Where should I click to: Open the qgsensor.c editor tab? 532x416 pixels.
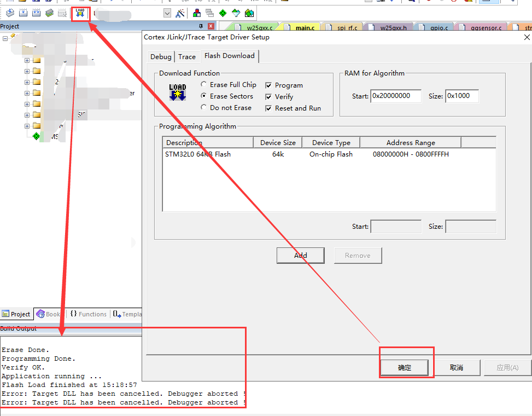(x=482, y=27)
